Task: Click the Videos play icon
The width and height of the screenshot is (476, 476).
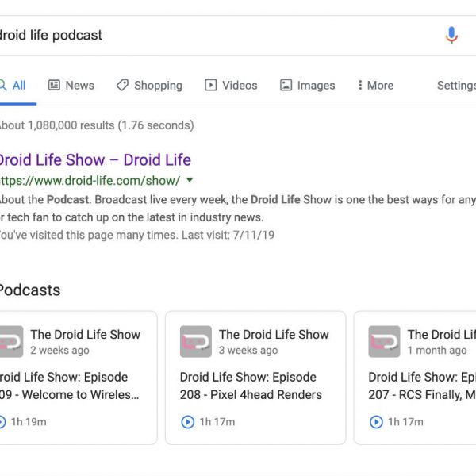Action: point(211,86)
